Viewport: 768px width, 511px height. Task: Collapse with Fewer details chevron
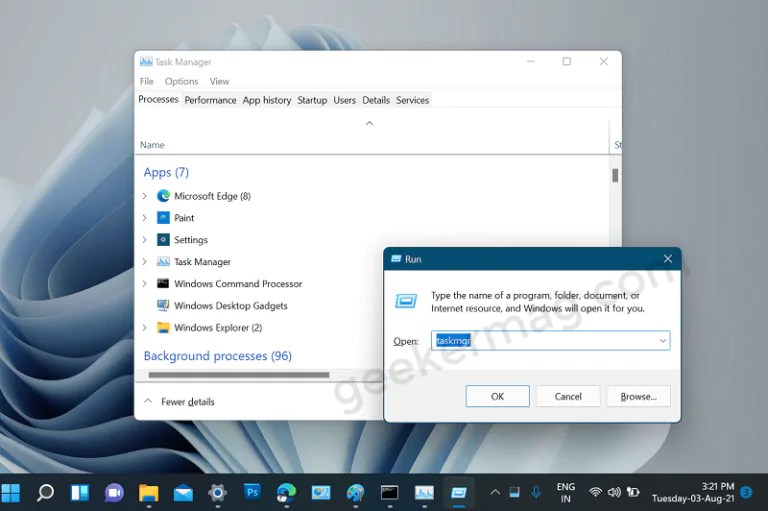147,401
